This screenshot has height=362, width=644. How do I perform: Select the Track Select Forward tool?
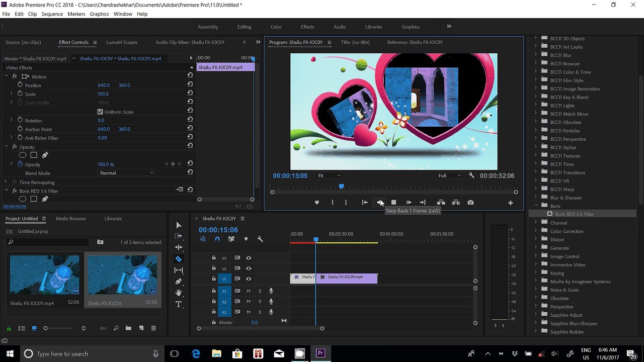point(179,236)
